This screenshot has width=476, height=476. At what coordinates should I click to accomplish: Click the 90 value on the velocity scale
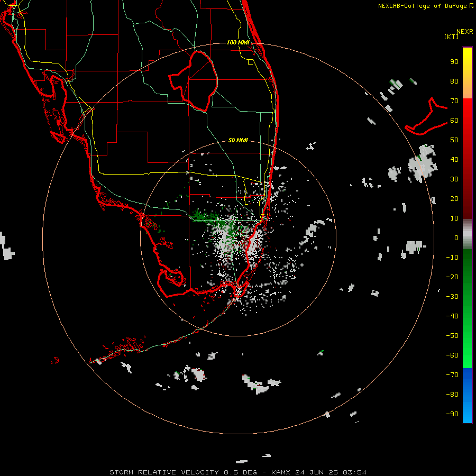point(454,62)
